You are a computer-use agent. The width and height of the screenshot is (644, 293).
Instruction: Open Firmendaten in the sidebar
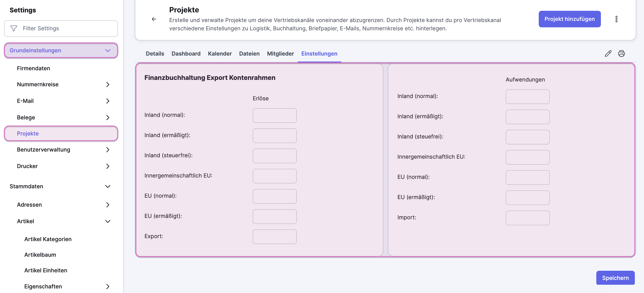click(x=33, y=68)
